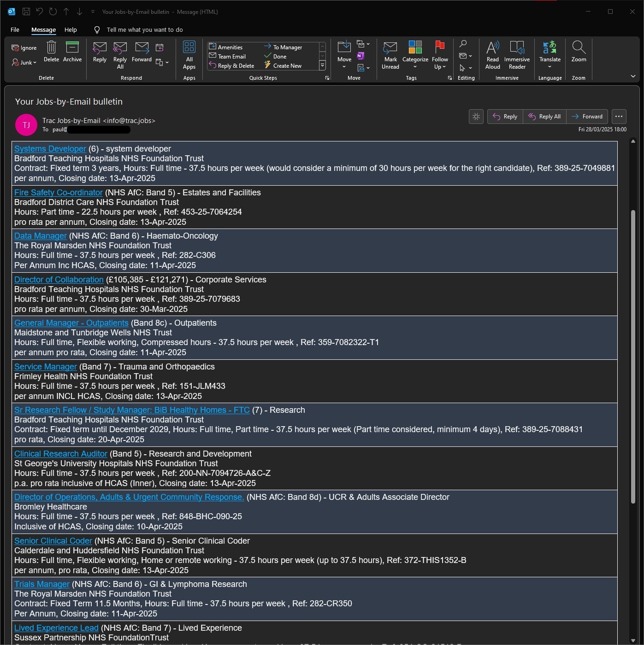Open the All Apps button
This screenshot has height=645, width=644.
click(x=189, y=55)
